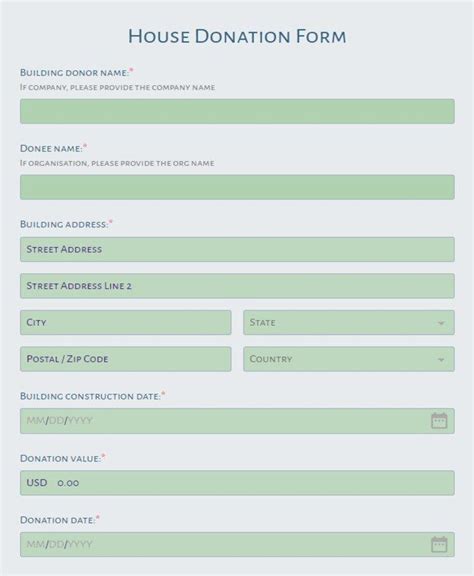Click the 'Building donor name' label
The height and width of the screenshot is (576, 474).
pyautogui.click(x=75, y=73)
